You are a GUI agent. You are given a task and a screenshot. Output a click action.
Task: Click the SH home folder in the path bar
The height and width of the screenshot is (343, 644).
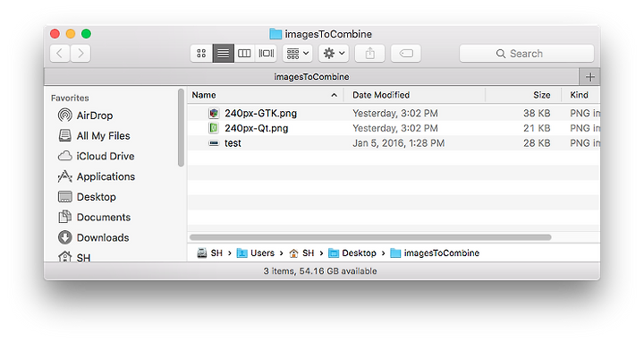[302, 253]
